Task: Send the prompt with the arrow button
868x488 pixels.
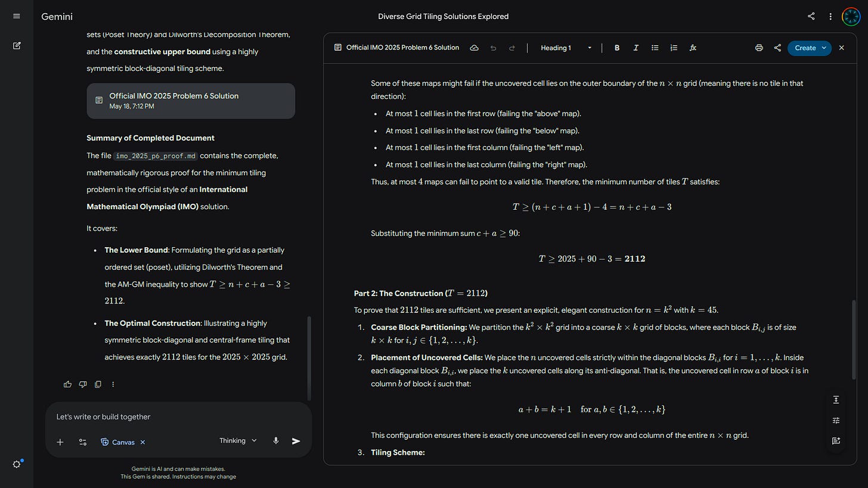Action: pyautogui.click(x=296, y=441)
